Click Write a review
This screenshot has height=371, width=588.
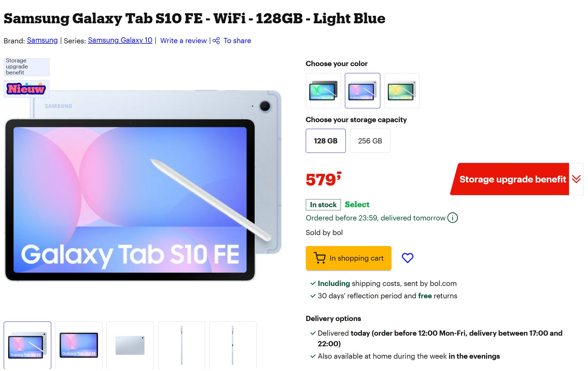pos(183,41)
